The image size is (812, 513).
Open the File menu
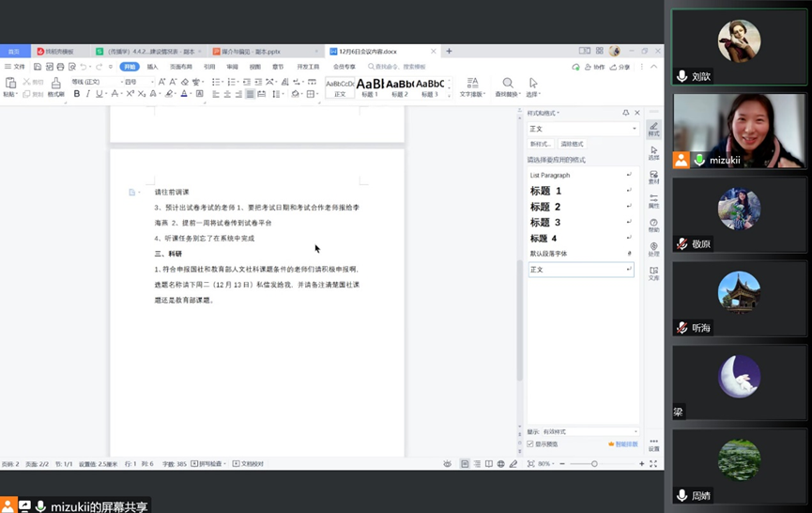14,67
